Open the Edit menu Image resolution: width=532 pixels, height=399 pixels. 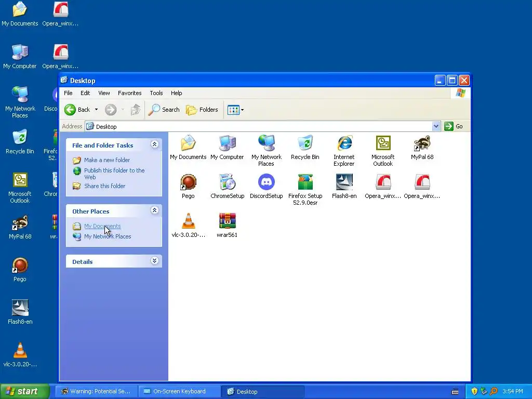point(85,93)
